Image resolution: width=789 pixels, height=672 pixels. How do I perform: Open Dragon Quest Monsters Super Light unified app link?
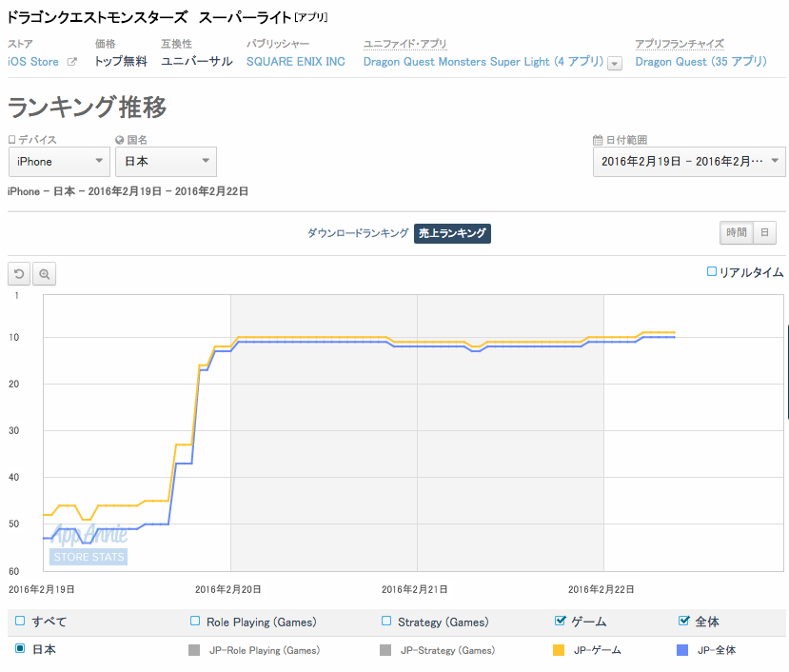click(x=483, y=62)
